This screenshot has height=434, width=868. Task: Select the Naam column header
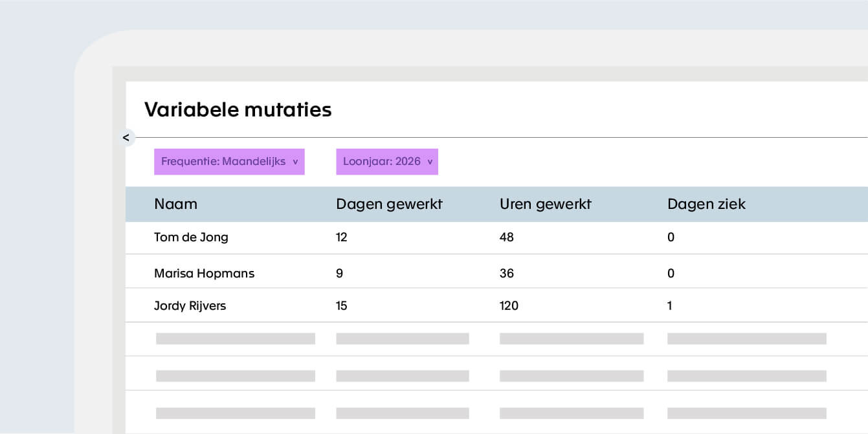(x=175, y=204)
